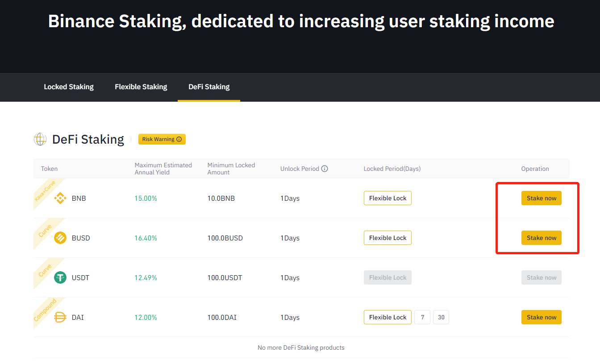Click Stake now for BNB
600x364 pixels.
pos(541,198)
